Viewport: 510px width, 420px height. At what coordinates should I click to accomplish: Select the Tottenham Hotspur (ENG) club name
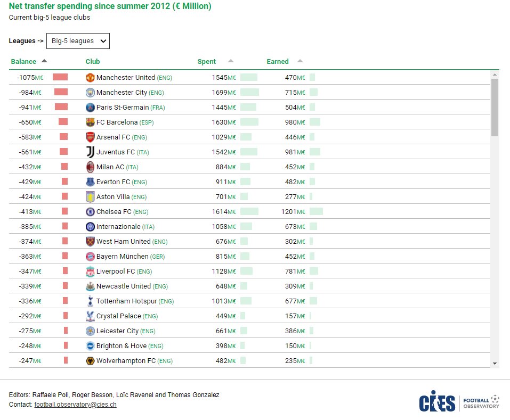[x=135, y=301]
